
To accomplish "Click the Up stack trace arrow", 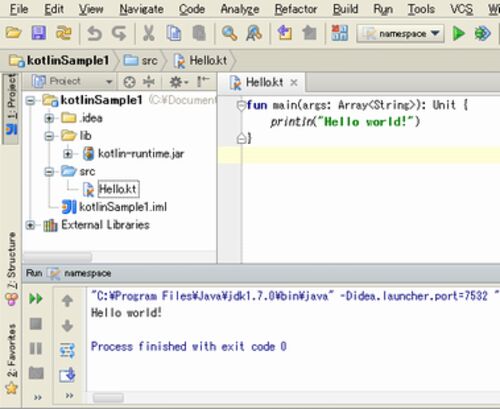I will pos(67,301).
